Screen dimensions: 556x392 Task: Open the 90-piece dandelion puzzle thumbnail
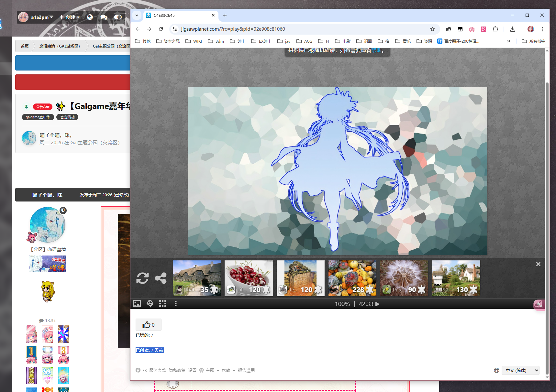[404, 278]
